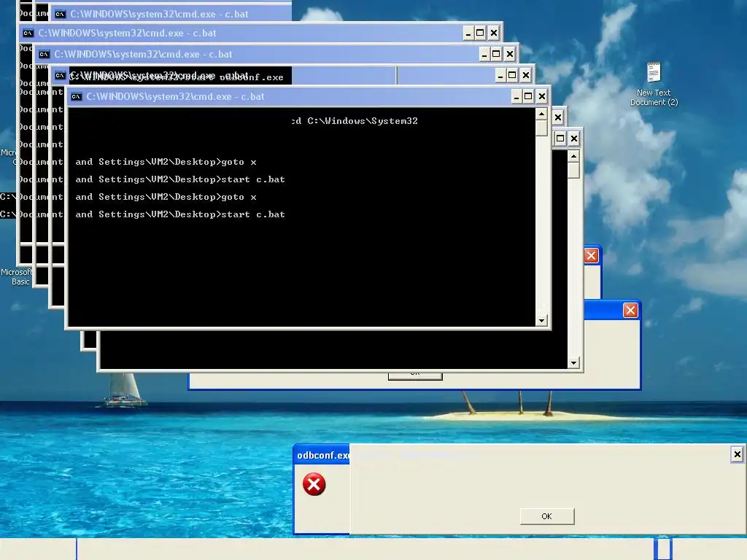The width and height of the screenshot is (747, 560).
Task: Click scroll-down arrow of the cmd window behind front
Action: [573, 363]
